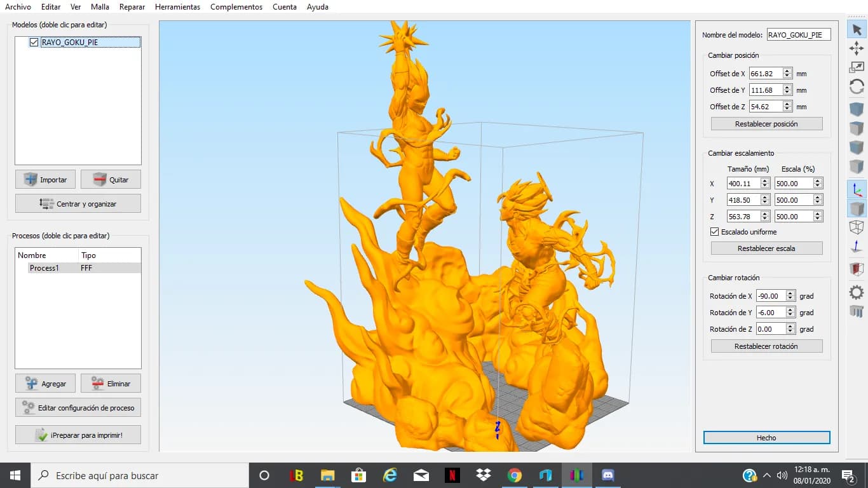Click the Nombre del modelo text field

799,35
